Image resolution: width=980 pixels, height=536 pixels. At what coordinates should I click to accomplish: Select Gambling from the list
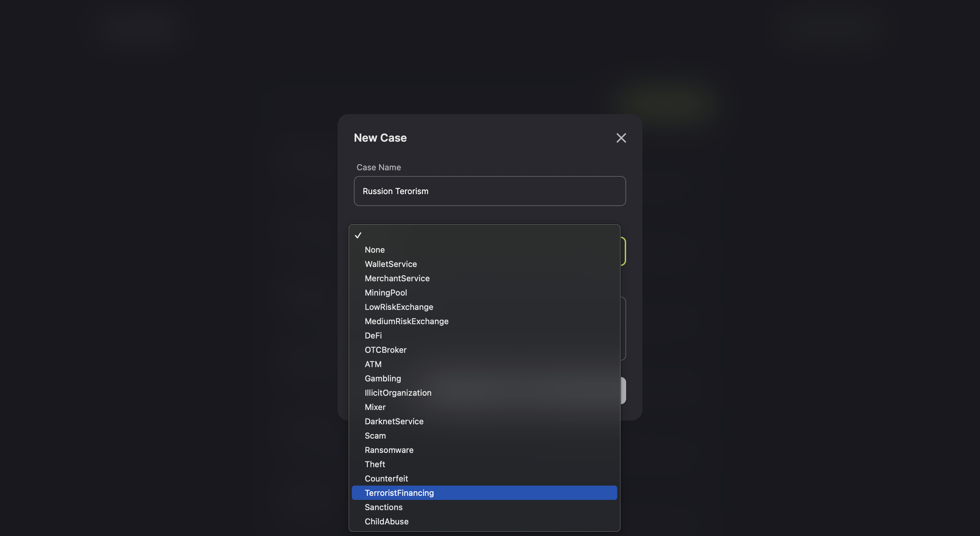(383, 378)
